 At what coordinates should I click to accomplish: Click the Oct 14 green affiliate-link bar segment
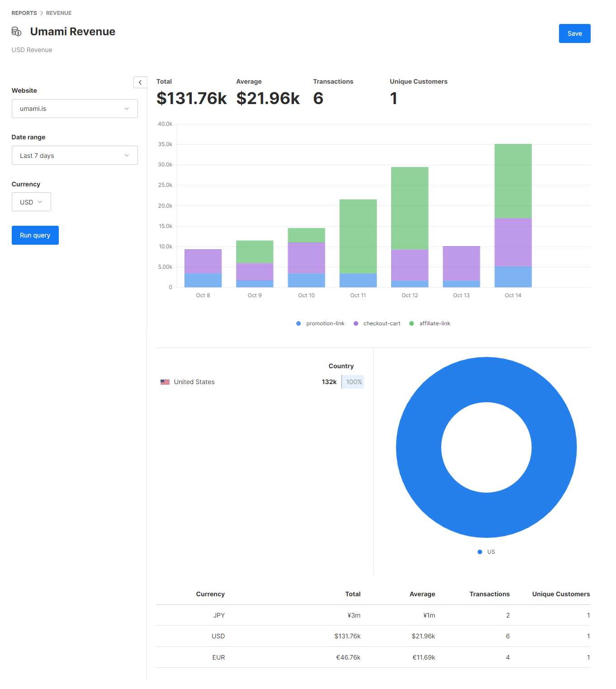(513, 181)
